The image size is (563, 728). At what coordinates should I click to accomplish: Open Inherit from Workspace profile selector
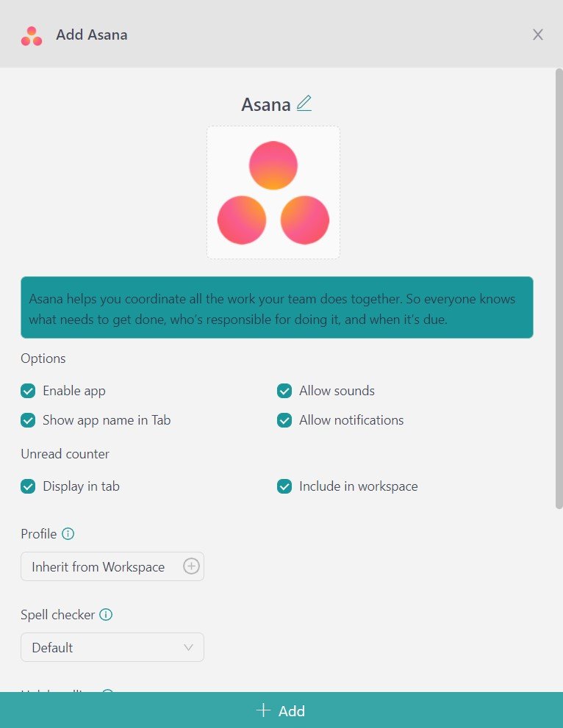click(x=112, y=566)
